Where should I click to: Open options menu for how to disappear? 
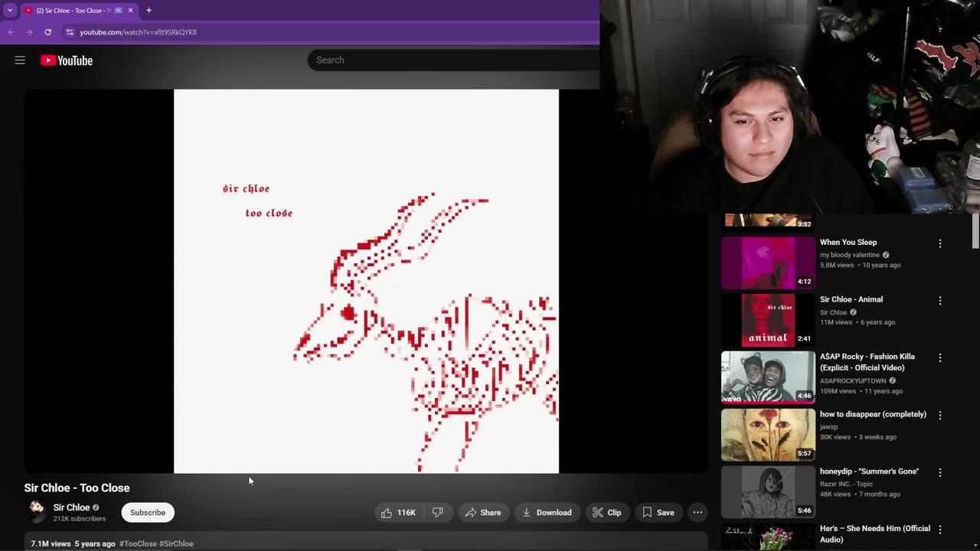tap(940, 416)
